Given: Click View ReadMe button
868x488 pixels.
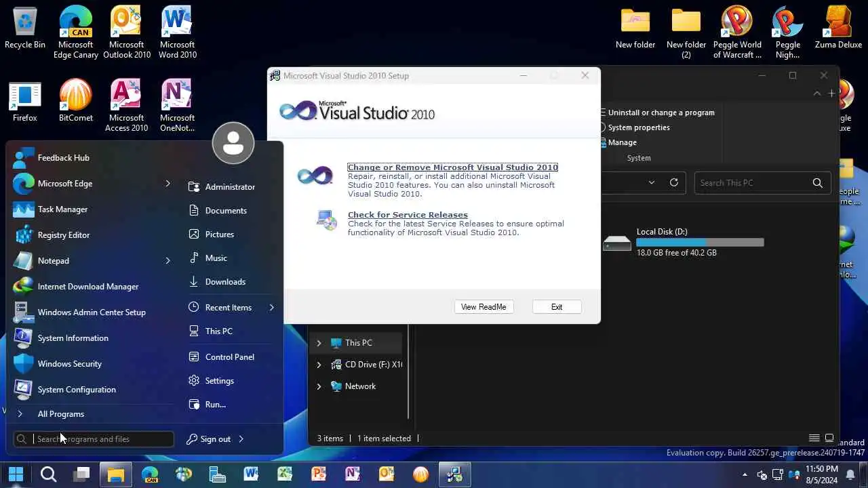Looking at the screenshot, I should point(484,307).
